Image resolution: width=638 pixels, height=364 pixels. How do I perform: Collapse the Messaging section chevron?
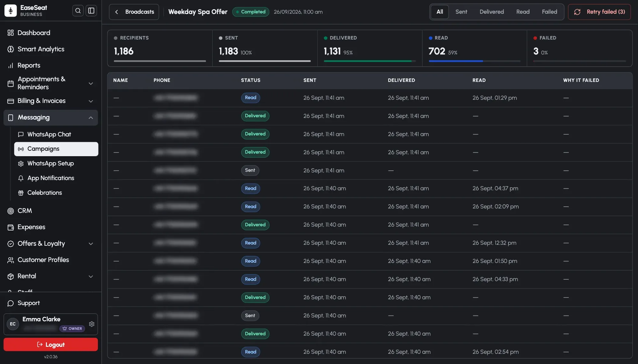pyautogui.click(x=91, y=118)
